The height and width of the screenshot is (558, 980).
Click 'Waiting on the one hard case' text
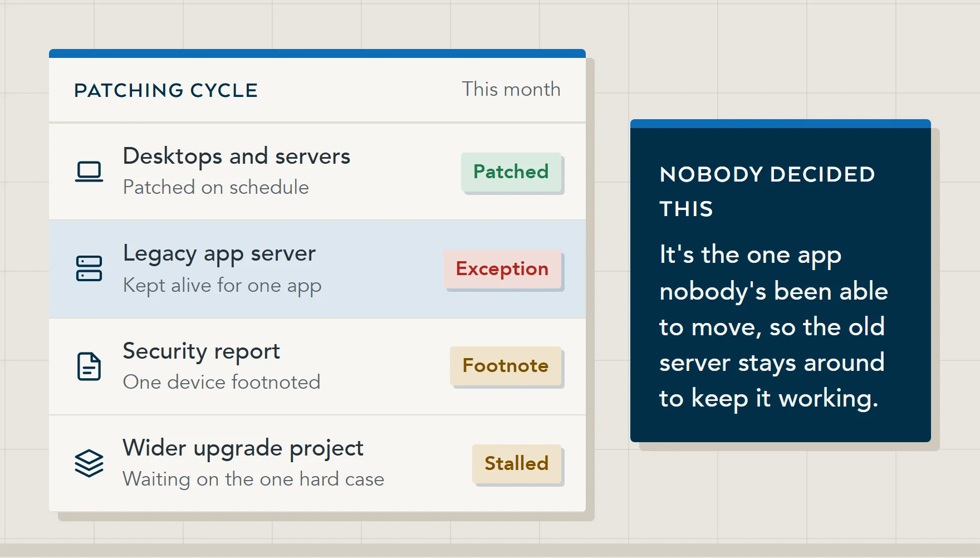point(253,479)
